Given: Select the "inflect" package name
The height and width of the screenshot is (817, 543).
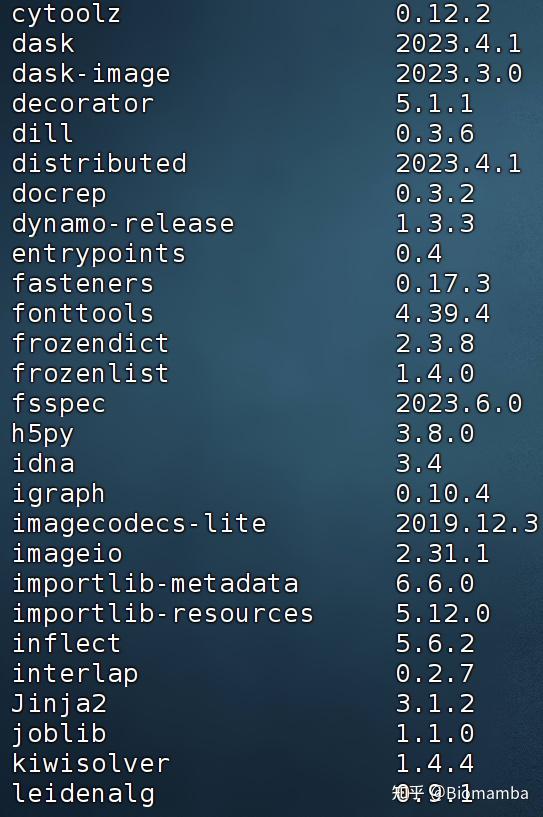Looking at the screenshot, I should (66, 643).
